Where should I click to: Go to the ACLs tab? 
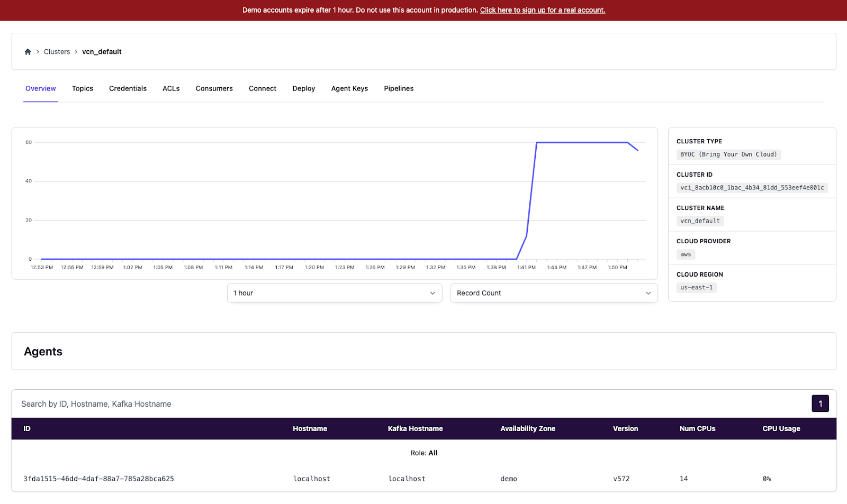pyautogui.click(x=171, y=89)
